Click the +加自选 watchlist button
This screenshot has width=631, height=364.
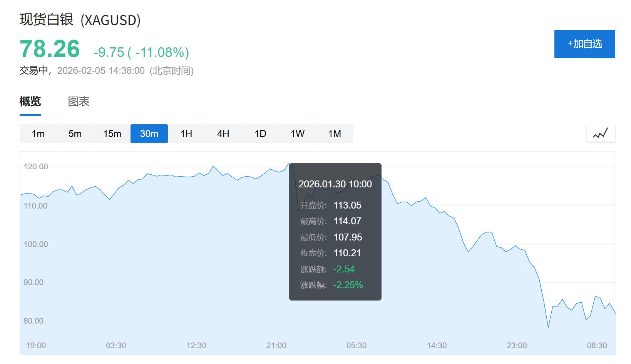[584, 44]
